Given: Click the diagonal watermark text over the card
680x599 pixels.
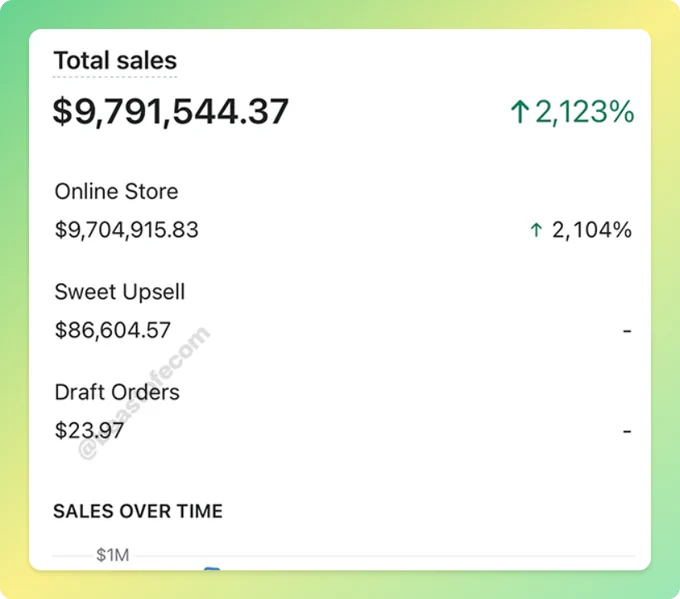Looking at the screenshot, I should point(144,393).
